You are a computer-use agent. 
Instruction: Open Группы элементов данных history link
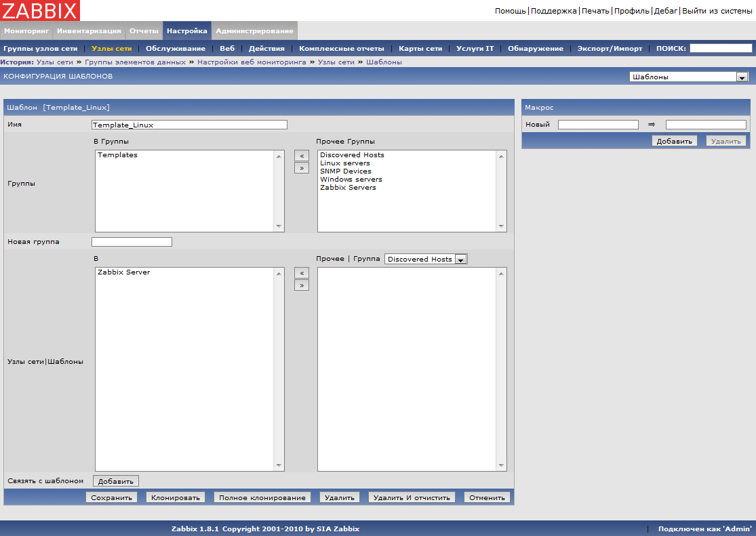point(135,62)
